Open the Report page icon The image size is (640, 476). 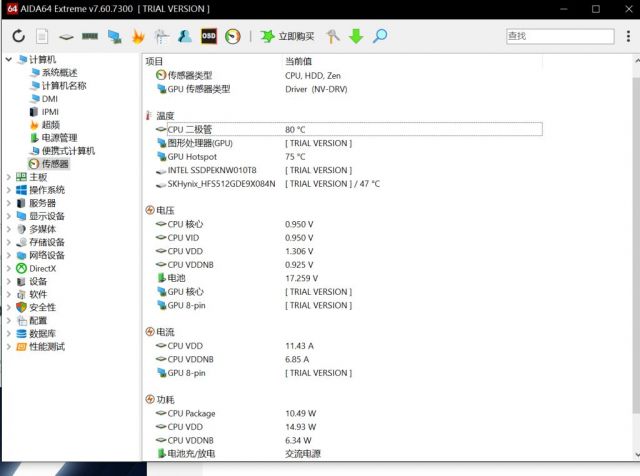click(x=42, y=36)
